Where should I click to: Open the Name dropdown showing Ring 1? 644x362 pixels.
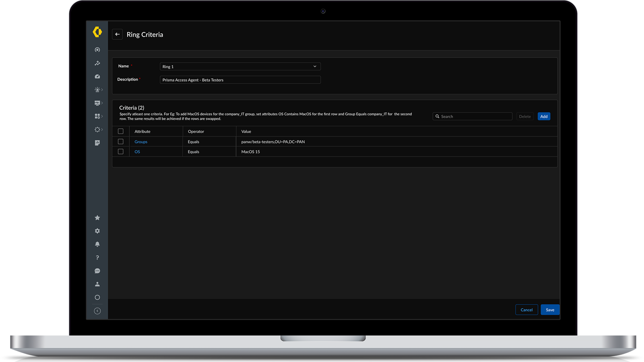(x=240, y=66)
